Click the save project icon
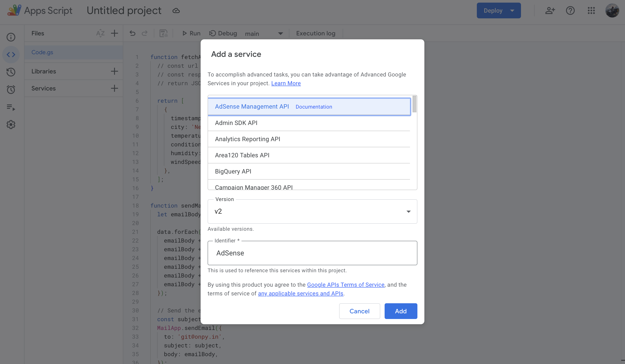 click(163, 33)
